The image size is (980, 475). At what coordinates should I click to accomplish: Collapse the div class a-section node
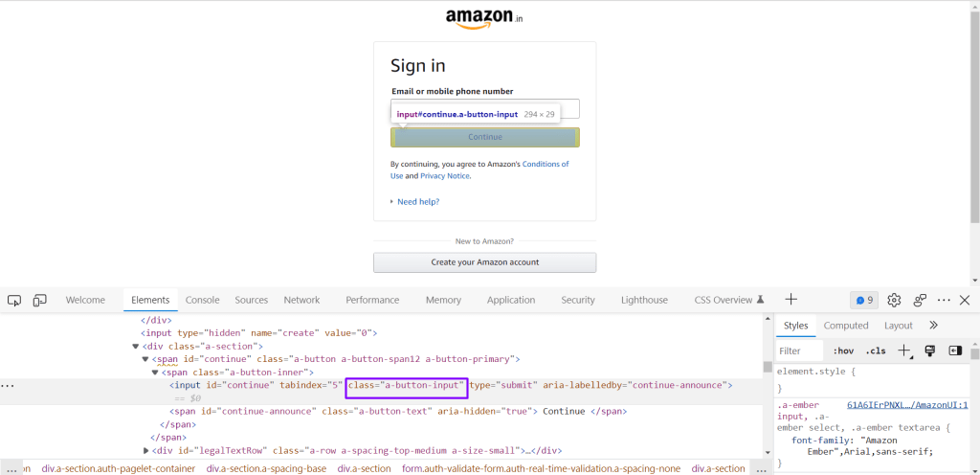[x=136, y=346]
